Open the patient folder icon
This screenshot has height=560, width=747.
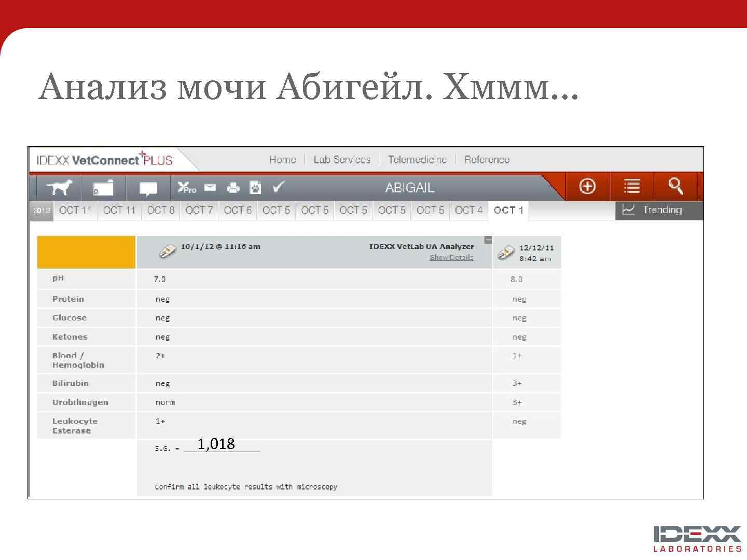point(102,188)
